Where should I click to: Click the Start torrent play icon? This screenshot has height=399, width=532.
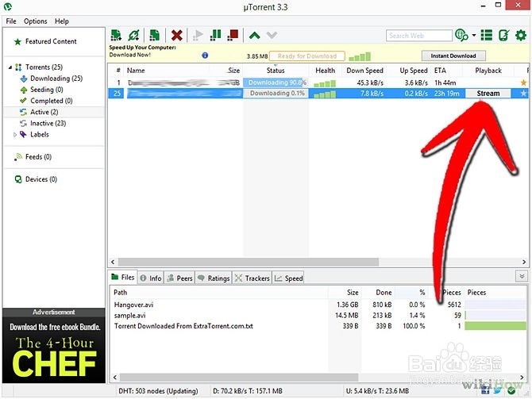point(198,35)
